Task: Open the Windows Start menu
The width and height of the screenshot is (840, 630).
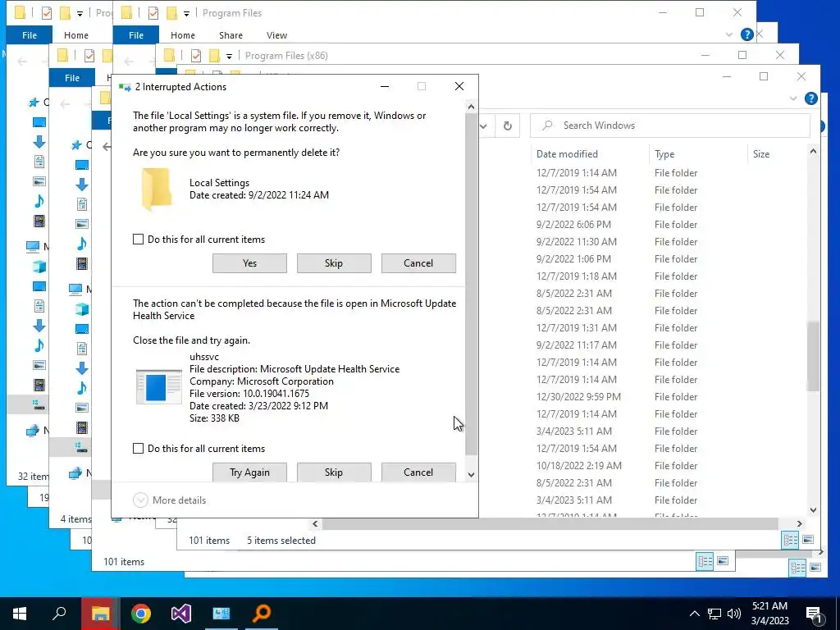Action: coord(20,613)
